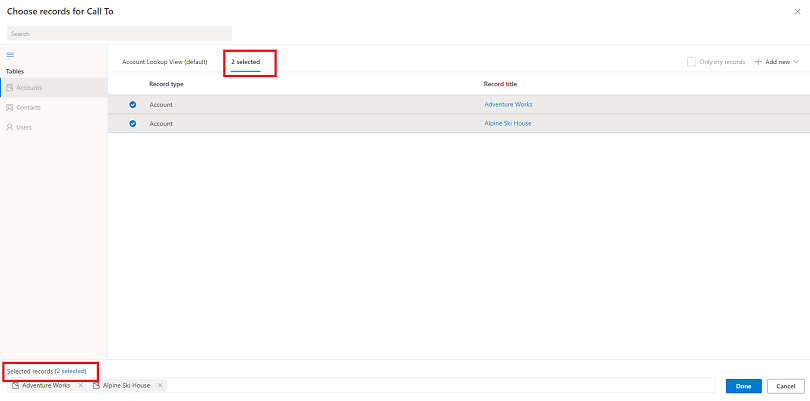
Task: Enable Only my records checkbox
Action: (x=691, y=62)
